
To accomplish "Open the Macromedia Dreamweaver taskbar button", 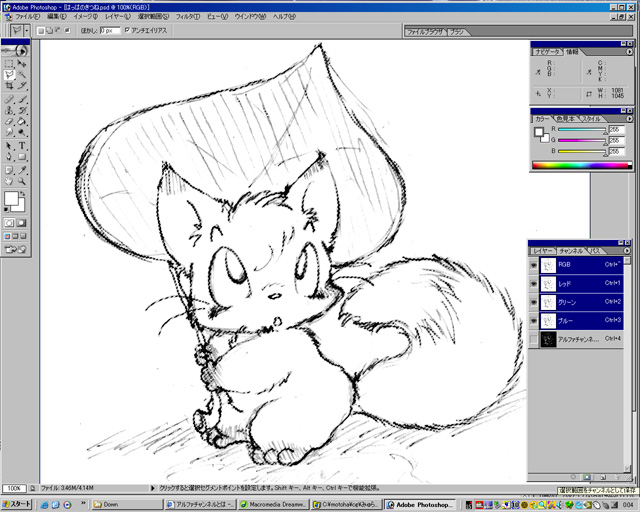I will (x=273, y=504).
